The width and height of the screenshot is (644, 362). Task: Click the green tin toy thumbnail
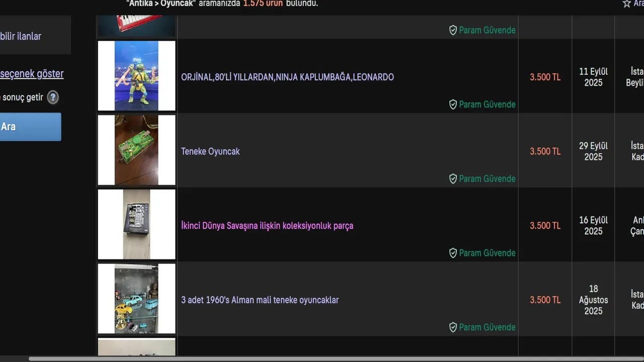point(136,150)
